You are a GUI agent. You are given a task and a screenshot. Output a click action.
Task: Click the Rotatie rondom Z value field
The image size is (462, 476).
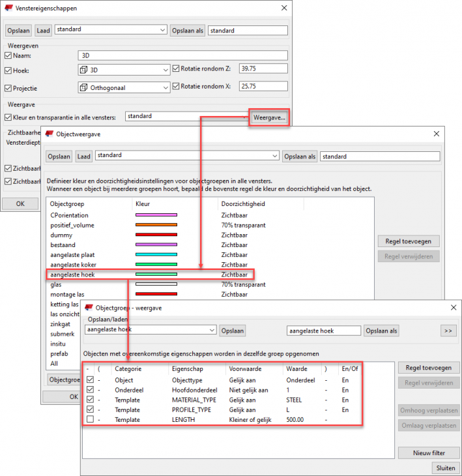click(x=263, y=68)
